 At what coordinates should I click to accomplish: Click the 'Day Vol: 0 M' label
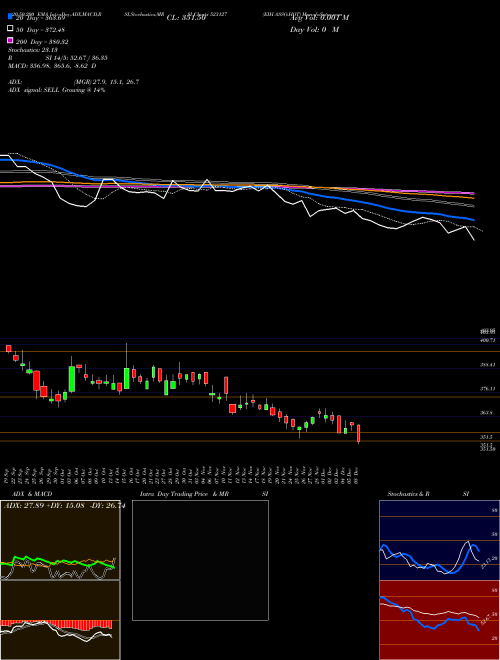point(314,29)
